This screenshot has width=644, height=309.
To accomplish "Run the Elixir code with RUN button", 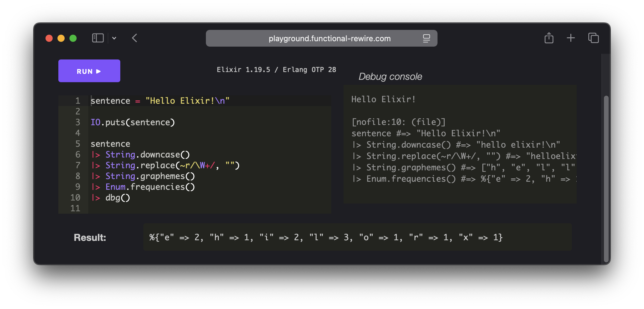I will (89, 71).
